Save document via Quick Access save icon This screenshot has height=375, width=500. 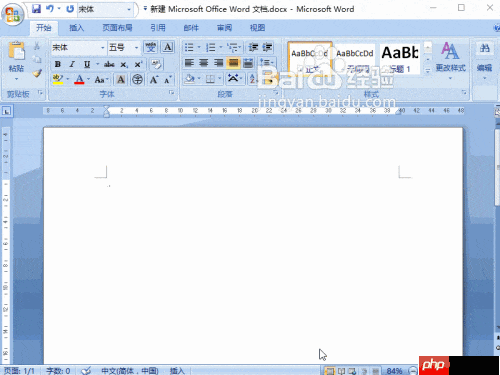tap(36, 9)
